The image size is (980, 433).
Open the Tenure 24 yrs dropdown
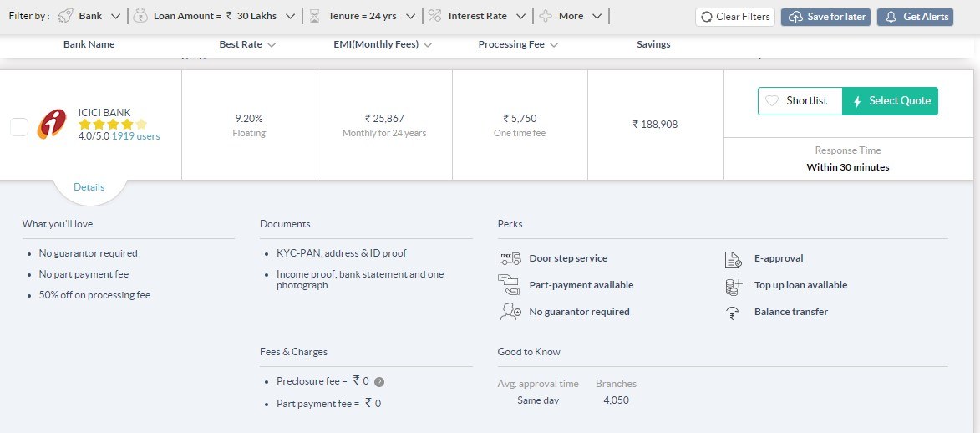[x=362, y=16]
